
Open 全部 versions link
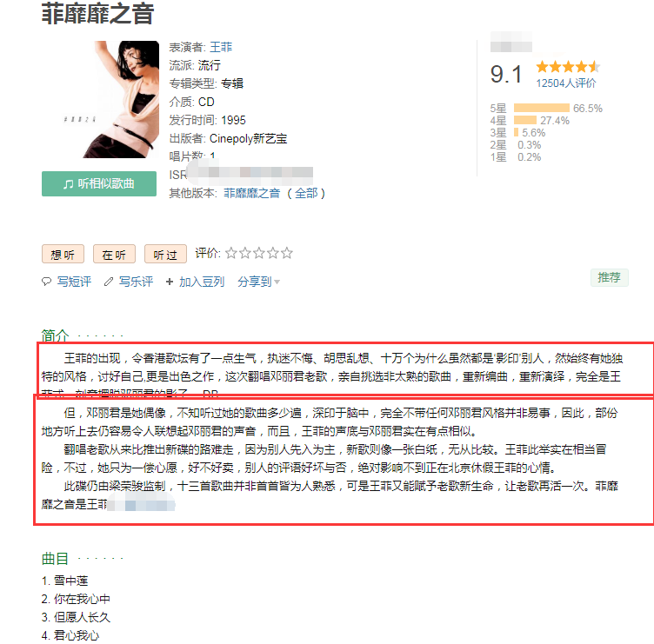[306, 194]
